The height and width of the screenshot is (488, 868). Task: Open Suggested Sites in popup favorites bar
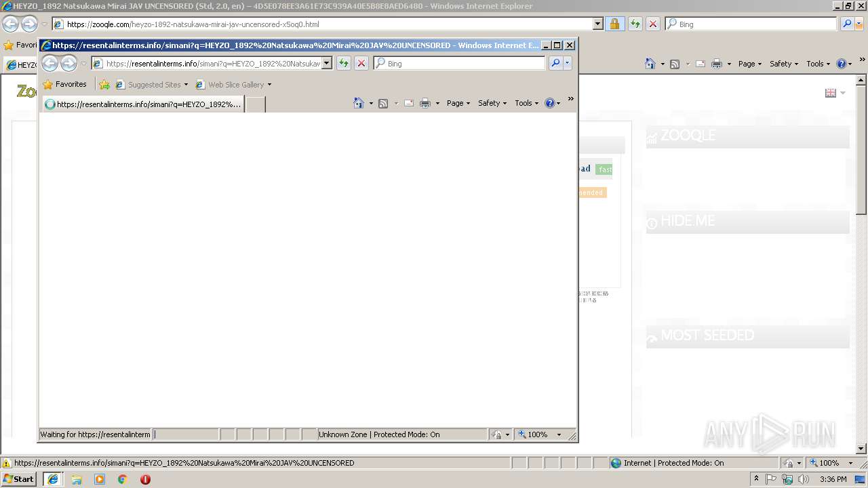152,85
